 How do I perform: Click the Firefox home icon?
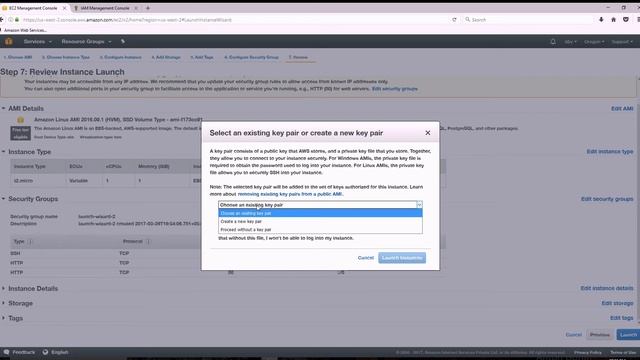pos(613,20)
